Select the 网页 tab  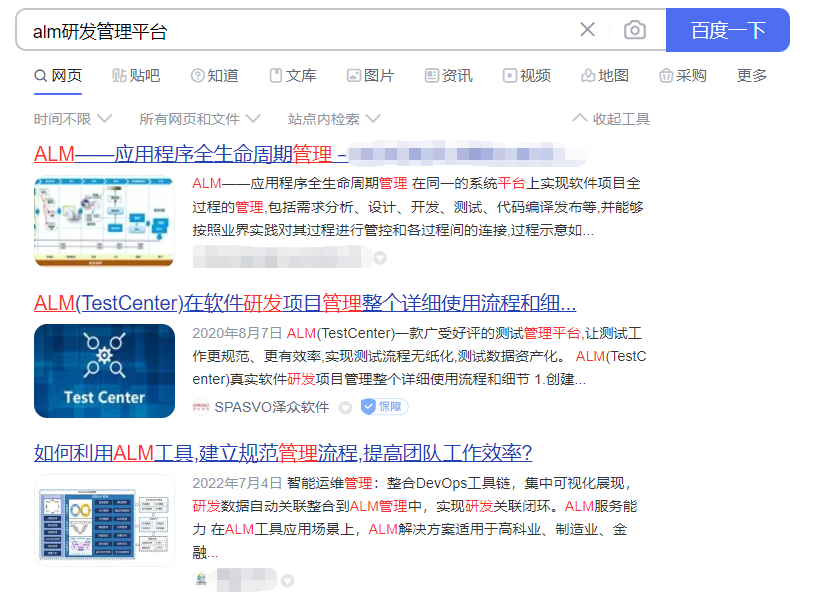[58, 76]
